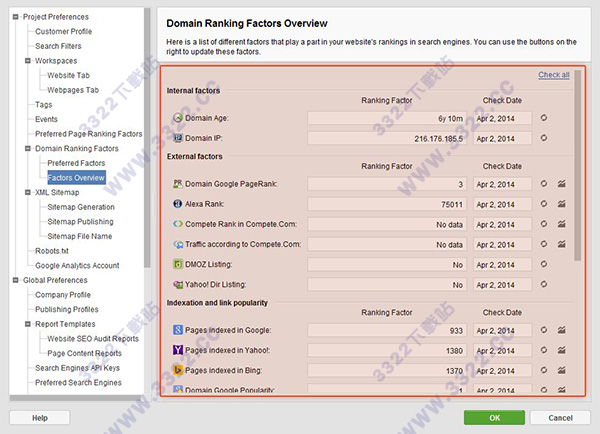Click the Cancel button
600x434 pixels.
click(x=560, y=418)
